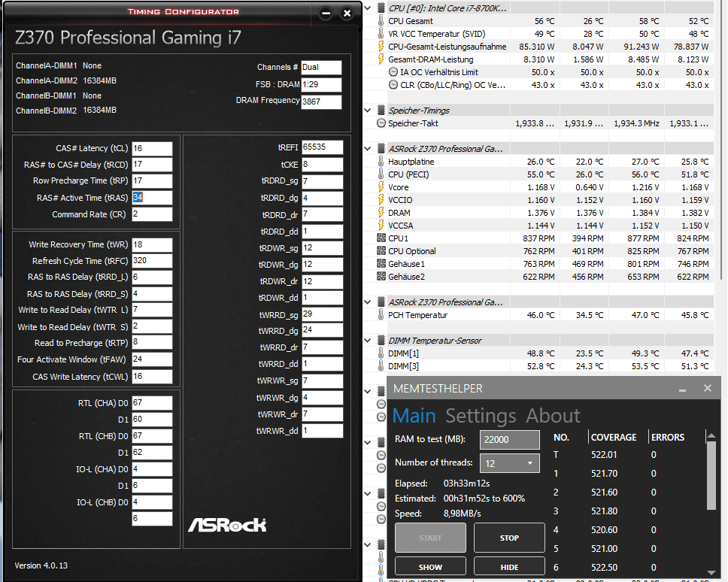This screenshot has height=582, width=728.
Task: Click the Four Activate Window (tFAW) field
Action: click(152, 359)
